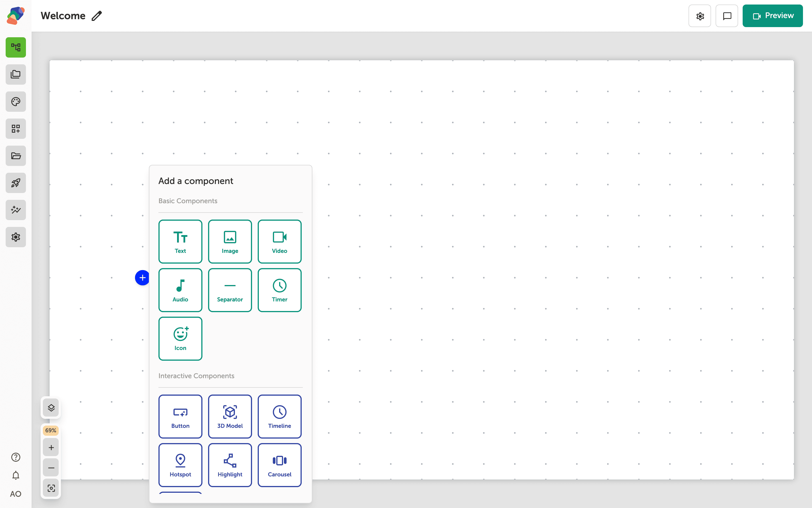Viewport: 812px width, 508px height.
Task: Open the theme palette in sidebar
Action: click(x=16, y=102)
